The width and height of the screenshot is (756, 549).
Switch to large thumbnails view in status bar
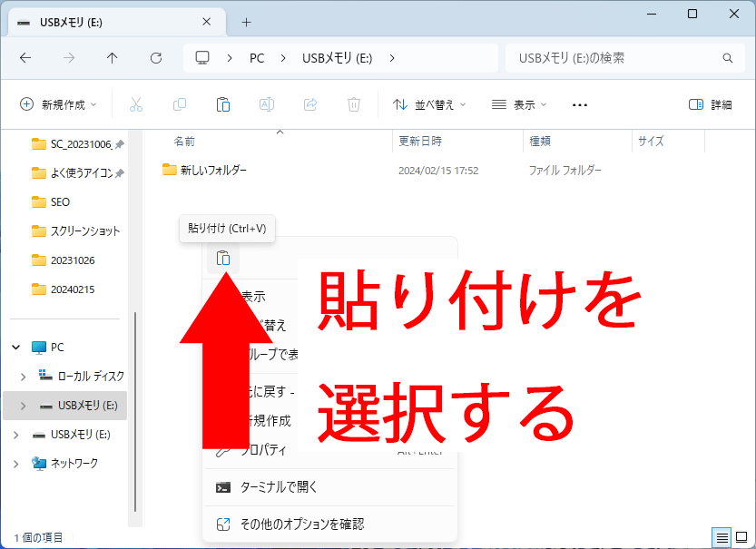pyautogui.click(x=741, y=538)
